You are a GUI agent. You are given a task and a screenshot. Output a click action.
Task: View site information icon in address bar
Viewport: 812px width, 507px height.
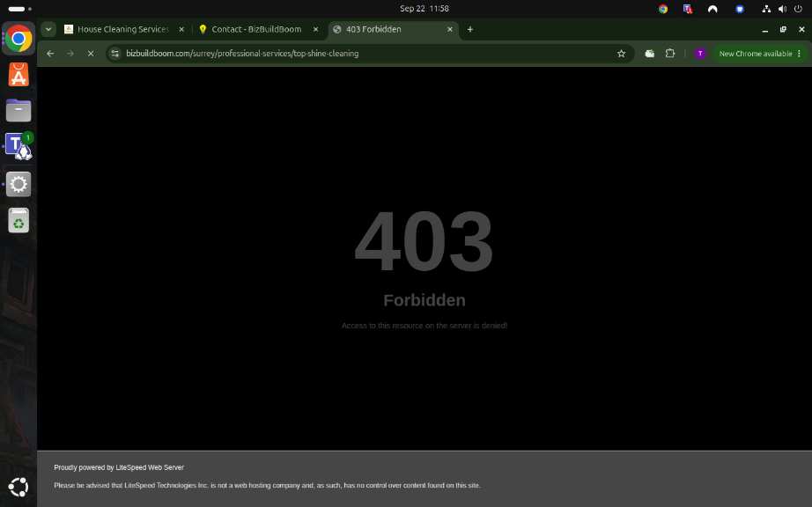point(115,54)
